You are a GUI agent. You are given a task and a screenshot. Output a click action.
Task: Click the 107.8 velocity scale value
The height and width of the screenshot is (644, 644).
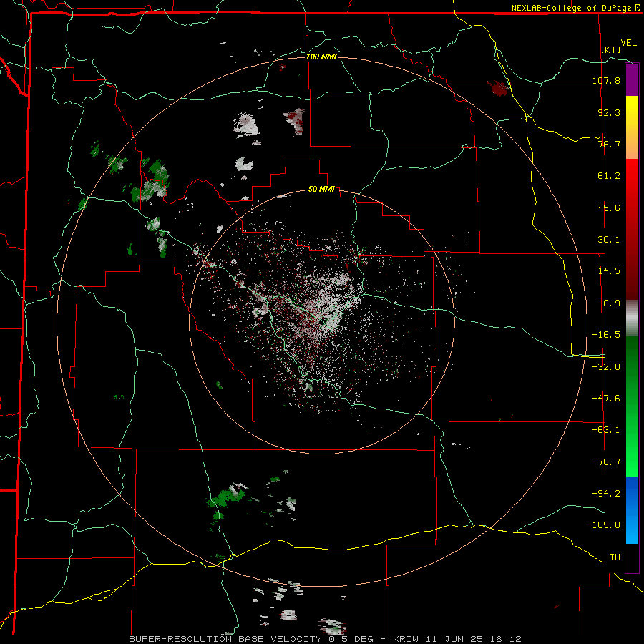pos(606,80)
